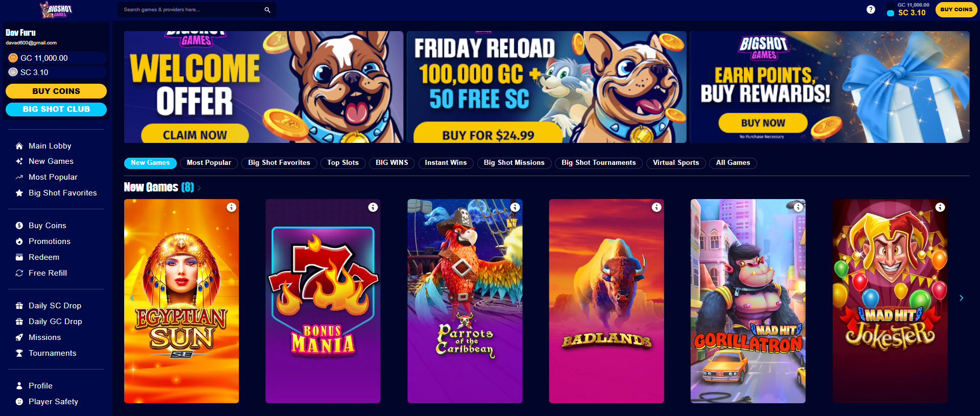Expand New Games section via chevron
The height and width of the screenshot is (416, 980).
click(199, 188)
